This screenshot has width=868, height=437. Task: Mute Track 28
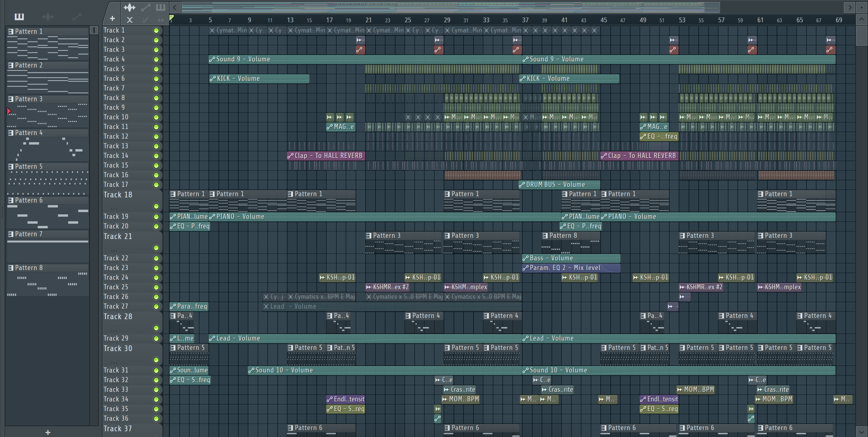(x=156, y=328)
